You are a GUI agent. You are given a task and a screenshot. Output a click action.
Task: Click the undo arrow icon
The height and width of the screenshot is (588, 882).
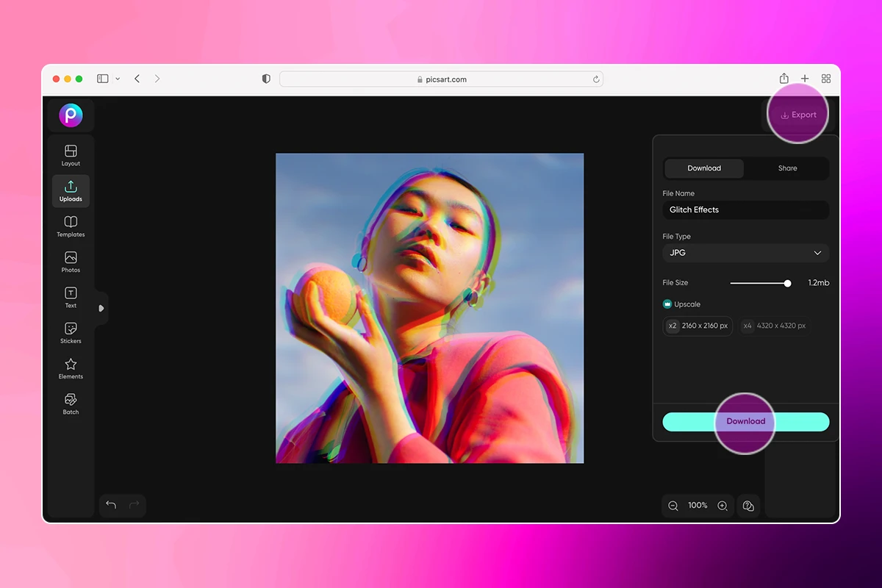coord(111,505)
